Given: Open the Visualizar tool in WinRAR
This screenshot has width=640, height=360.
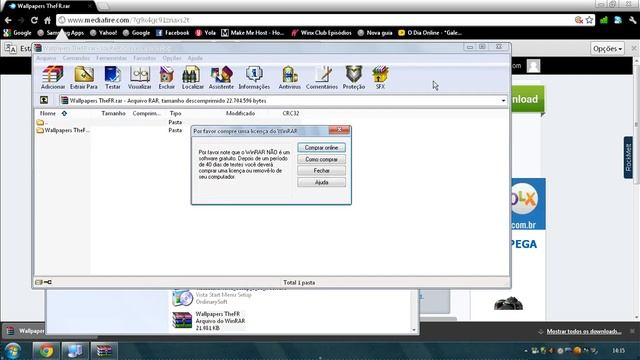Looking at the screenshot, I should click(140, 78).
